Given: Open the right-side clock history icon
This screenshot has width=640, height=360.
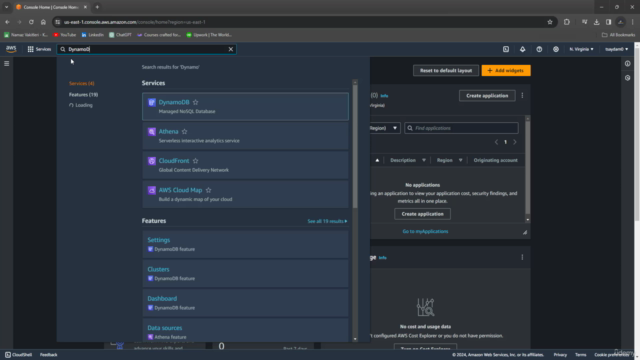Looking at the screenshot, I should point(627,78).
